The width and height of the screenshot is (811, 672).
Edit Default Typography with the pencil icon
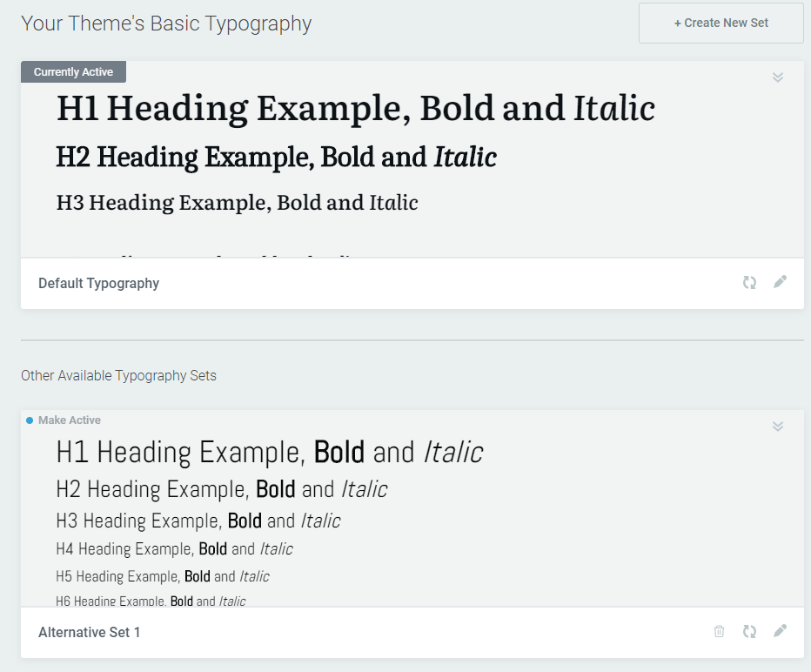[x=780, y=282]
